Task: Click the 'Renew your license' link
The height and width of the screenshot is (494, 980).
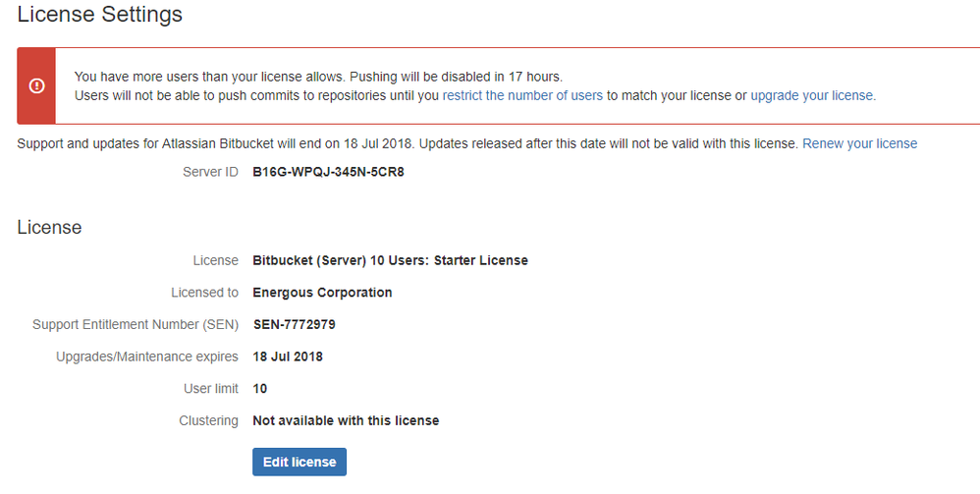Action: point(859,143)
